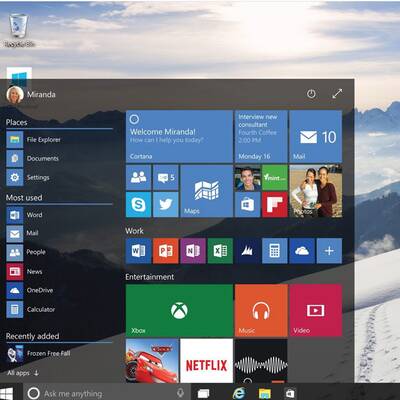Open the messaging tile showing 5

click(x=166, y=178)
